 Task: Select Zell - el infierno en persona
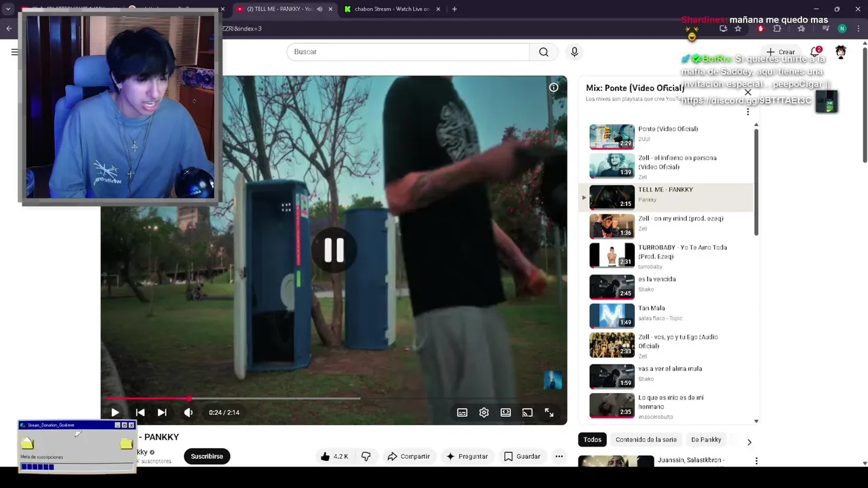tap(669, 166)
